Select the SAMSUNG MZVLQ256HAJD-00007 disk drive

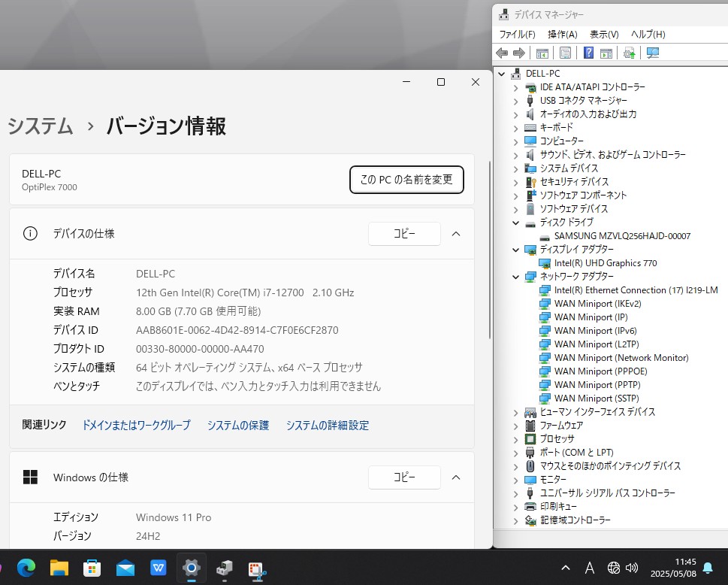pos(622,236)
